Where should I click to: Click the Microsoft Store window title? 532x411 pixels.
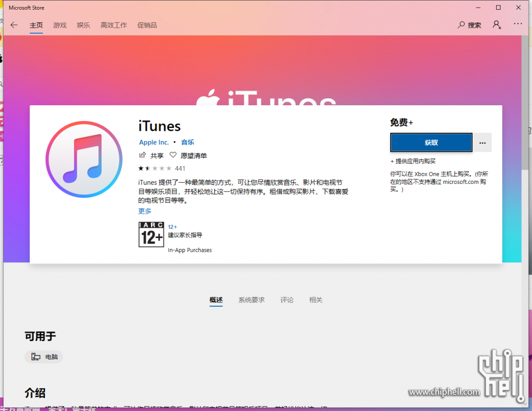pyautogui.click(x=27, y=8)
